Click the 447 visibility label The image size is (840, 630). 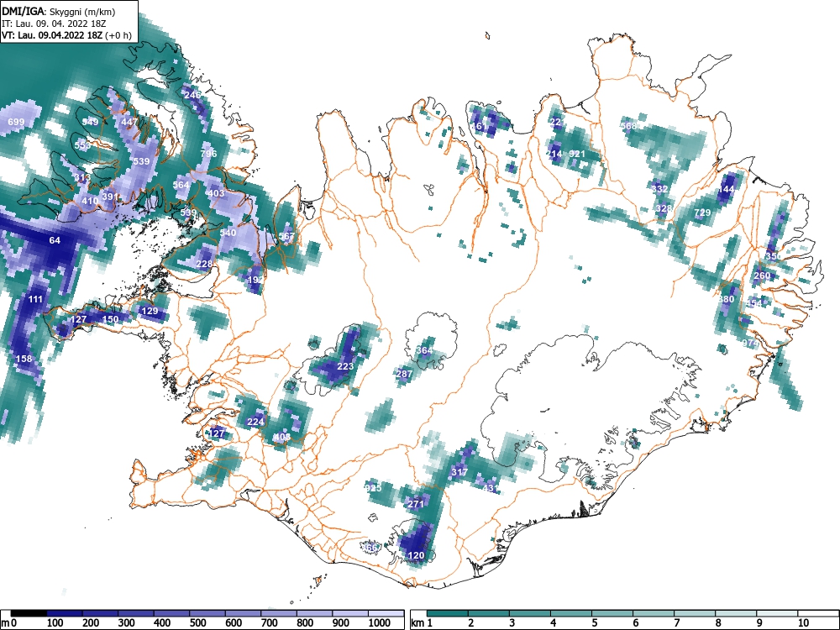point(129,122)
